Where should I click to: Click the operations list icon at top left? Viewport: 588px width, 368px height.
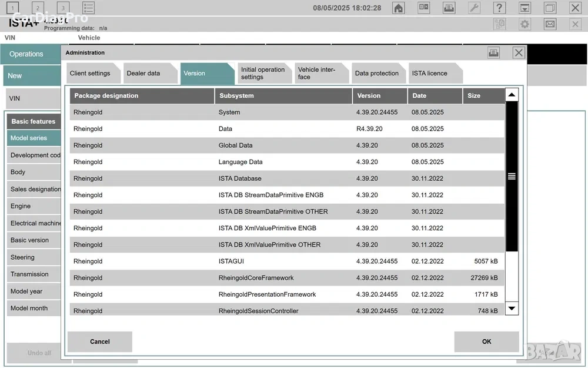(x=88, y=8)
